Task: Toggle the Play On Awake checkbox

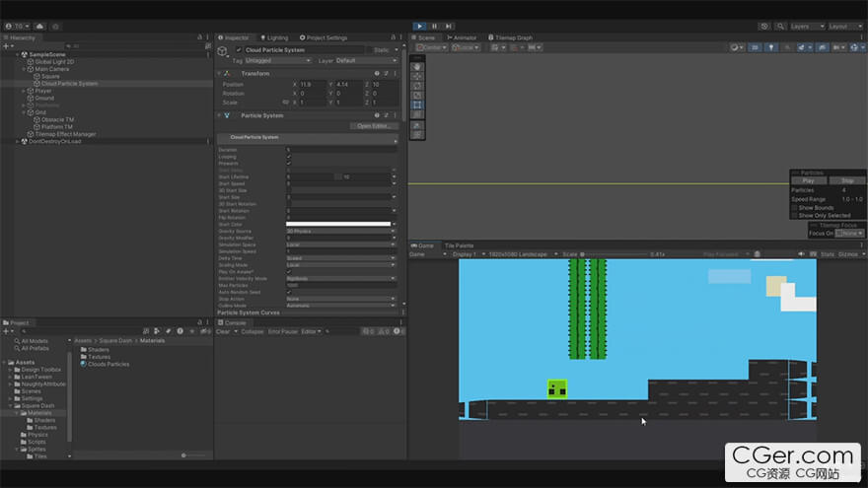Action: pos(288,271)
